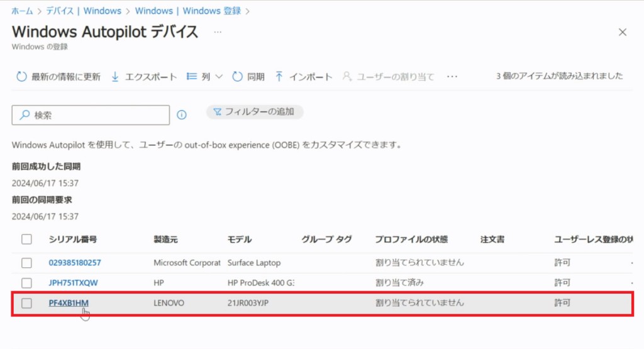This screenshot has width=644, height=349.
Task: Select the checkbox for JPH751TXQW row
Action: coord(26,282)
